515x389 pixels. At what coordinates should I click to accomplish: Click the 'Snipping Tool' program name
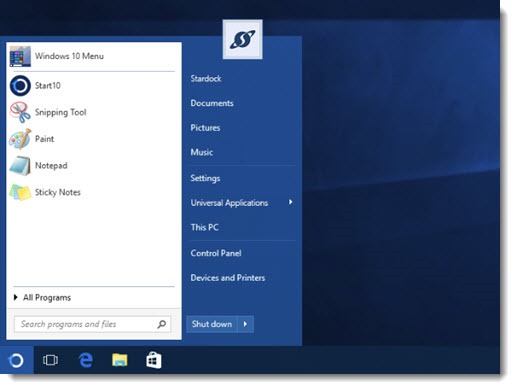click(61, 113)
